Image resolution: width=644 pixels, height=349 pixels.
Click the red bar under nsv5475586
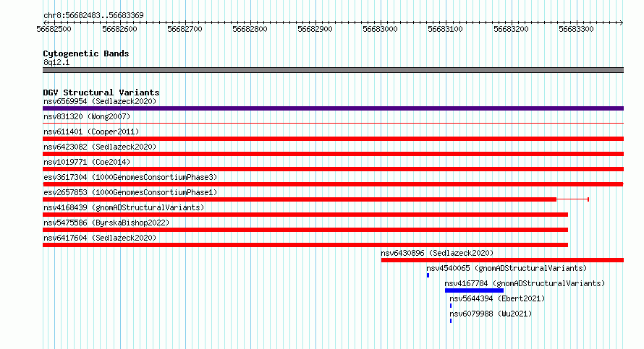pyautogui.click(x=305, y=230)
